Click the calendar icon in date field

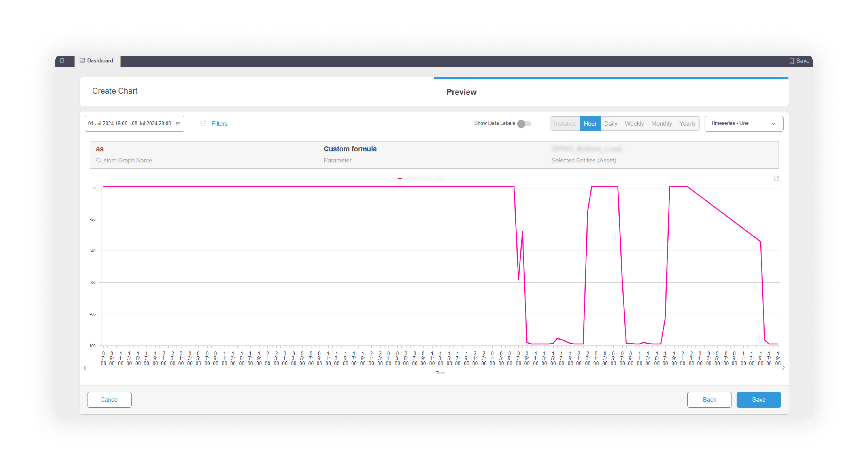[x=178, y=124]
